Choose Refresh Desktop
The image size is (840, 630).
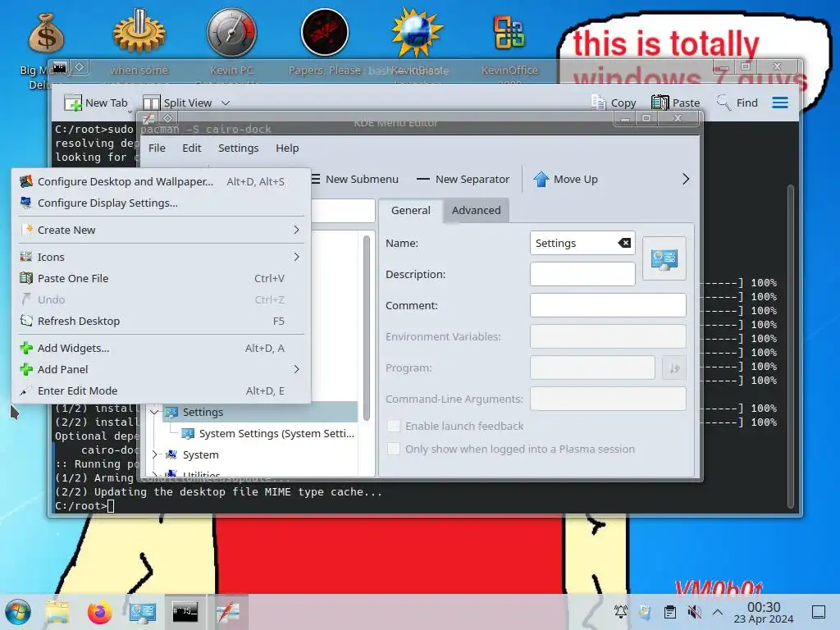click(161, 321)
